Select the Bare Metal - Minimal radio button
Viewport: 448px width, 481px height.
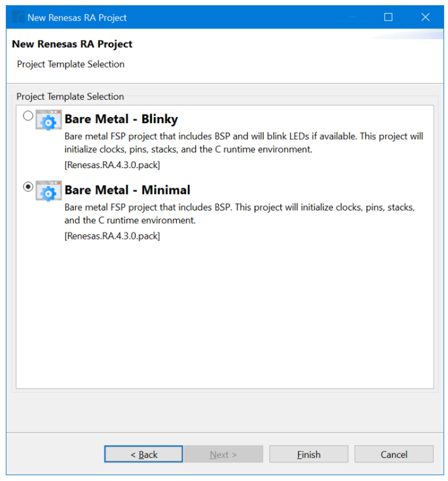(x=28, y=187)
